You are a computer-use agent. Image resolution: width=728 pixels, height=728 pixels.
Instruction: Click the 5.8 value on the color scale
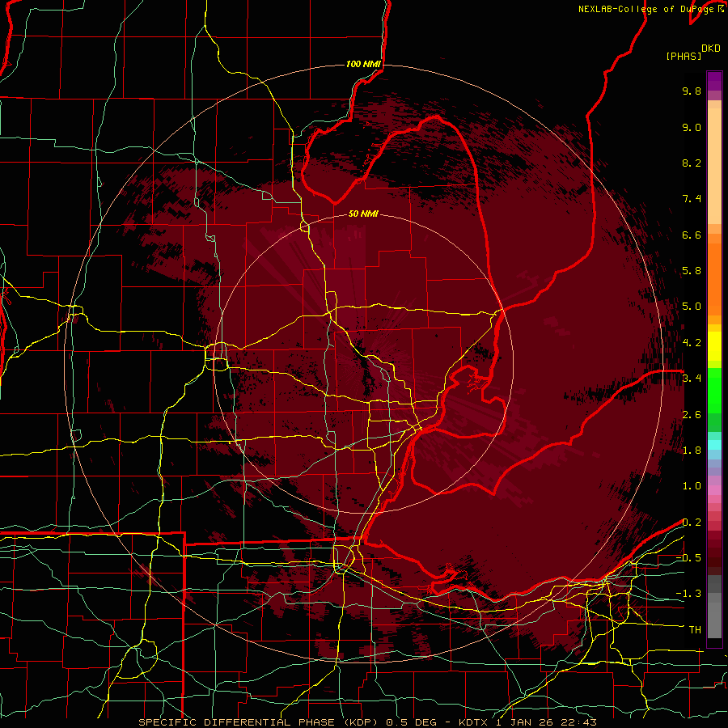tap(692, 271)
